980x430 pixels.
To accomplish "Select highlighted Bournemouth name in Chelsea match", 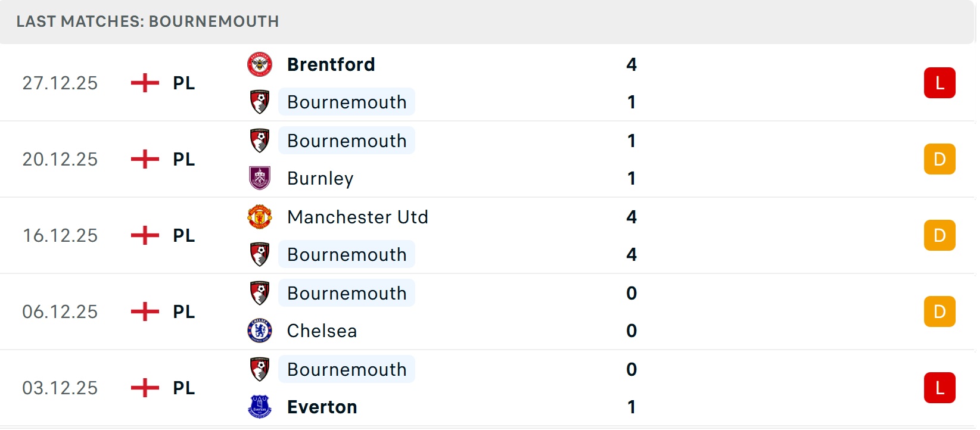I will (x=347, y=293).
